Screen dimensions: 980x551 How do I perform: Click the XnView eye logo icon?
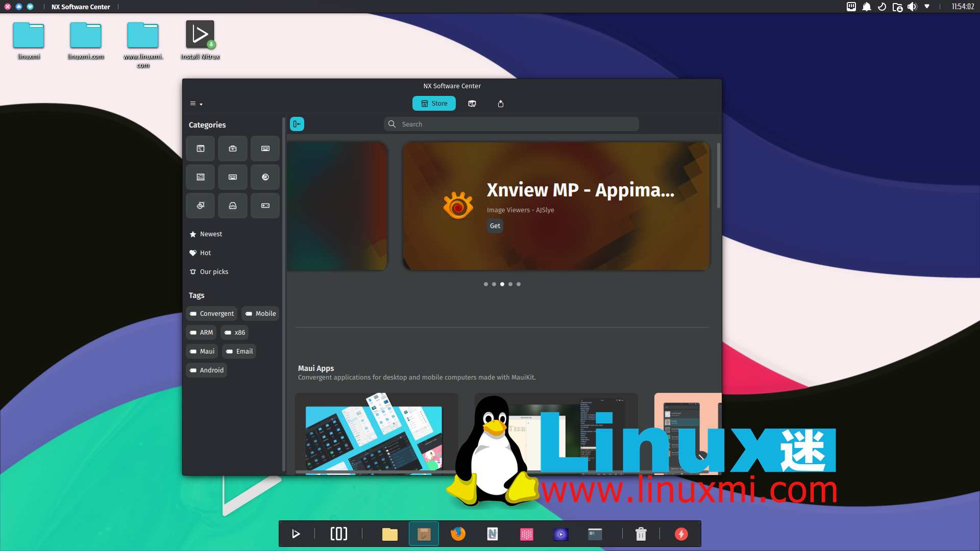point(458,206)
